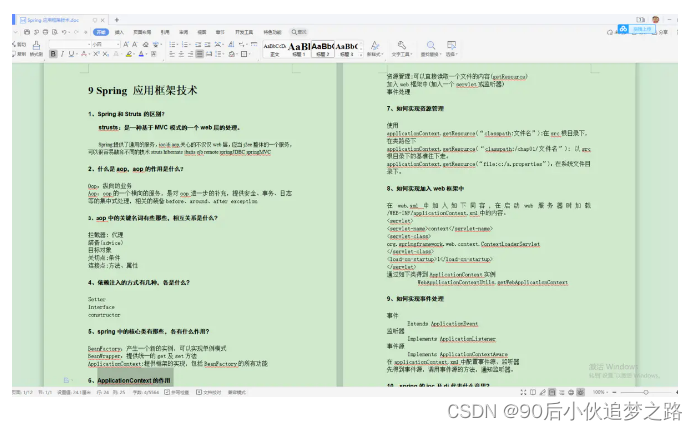Align paragraph text left
The width and height of the screenshot is (698, 430).
click(172, 54)
